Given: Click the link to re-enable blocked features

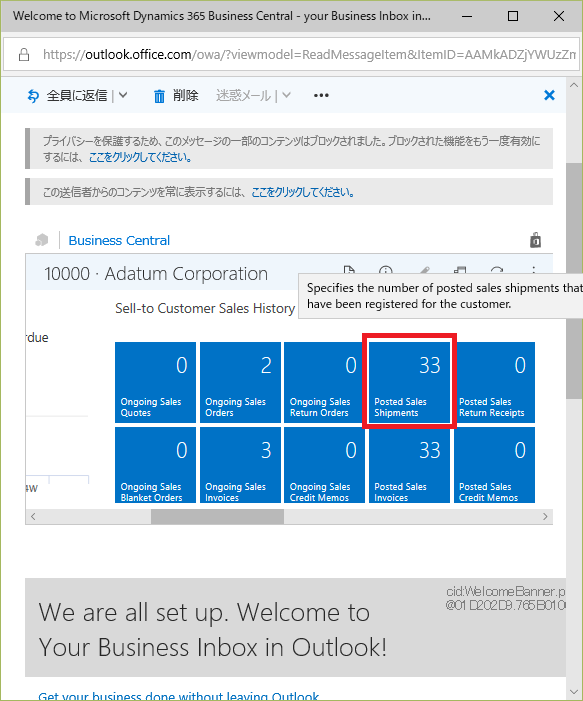Looking at the screenshot, I should (x=140, y=157).
